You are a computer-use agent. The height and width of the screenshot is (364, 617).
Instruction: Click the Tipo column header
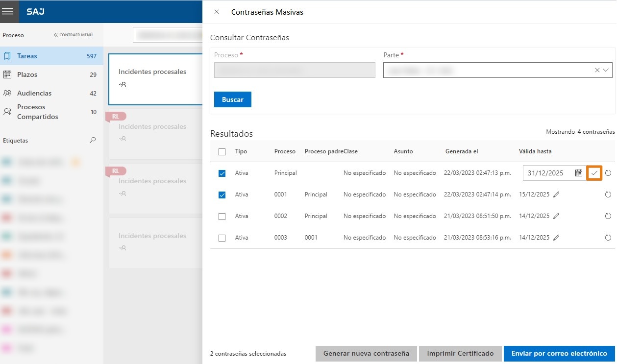(241, 151)
